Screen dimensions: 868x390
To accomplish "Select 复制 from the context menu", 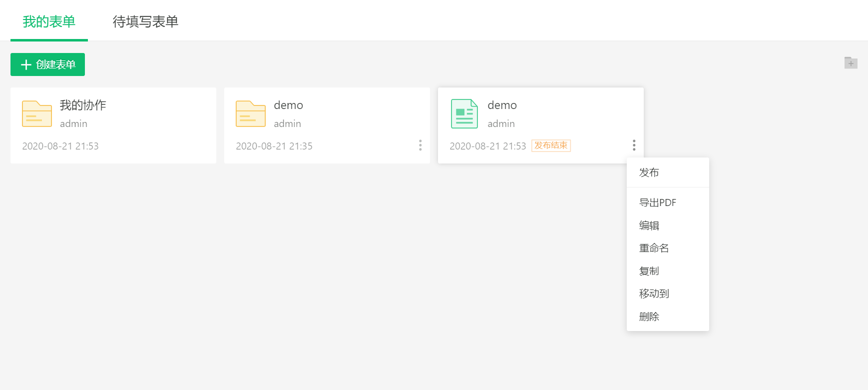I will coord(668,271).
